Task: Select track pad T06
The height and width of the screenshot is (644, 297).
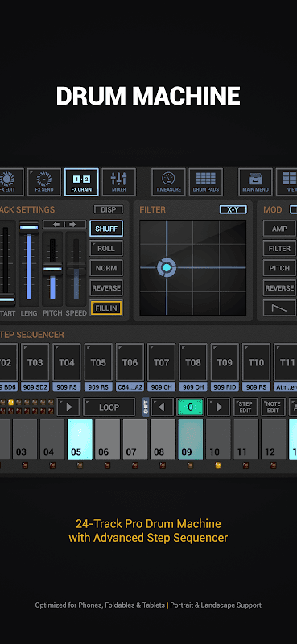Action: coord(130,362)
